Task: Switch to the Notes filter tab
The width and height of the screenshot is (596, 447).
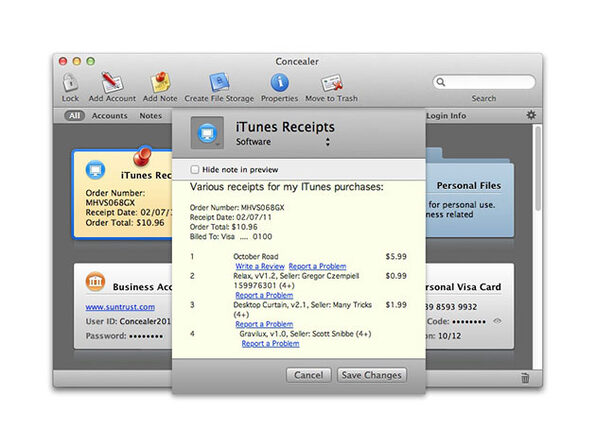Action: pos(151,116)
